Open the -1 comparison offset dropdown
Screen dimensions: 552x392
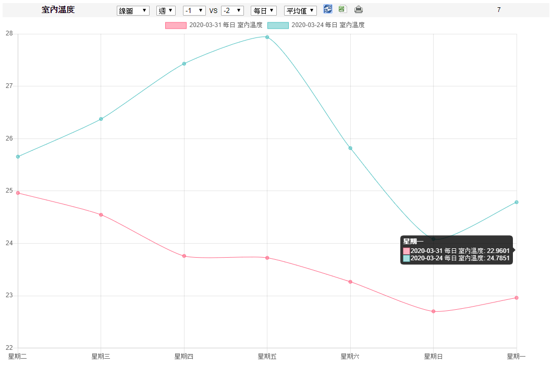(x=194, y=10)
